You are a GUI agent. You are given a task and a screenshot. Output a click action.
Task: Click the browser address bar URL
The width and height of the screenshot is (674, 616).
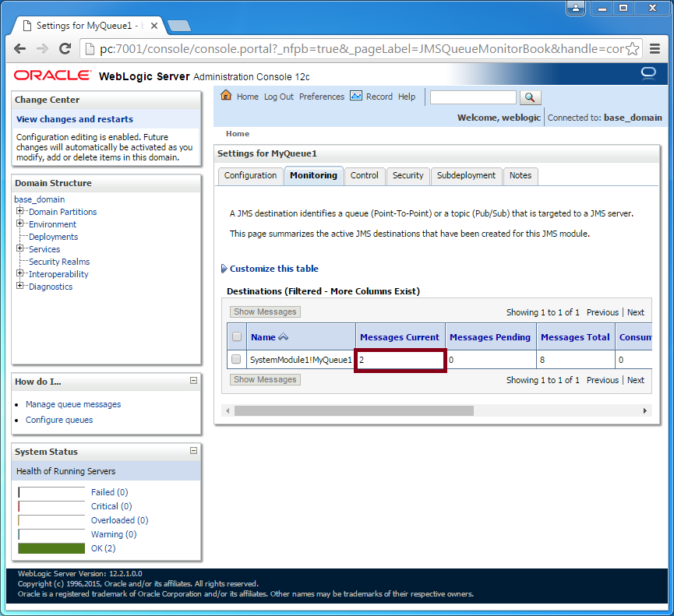pyautogui.click(x=362, y=49)
